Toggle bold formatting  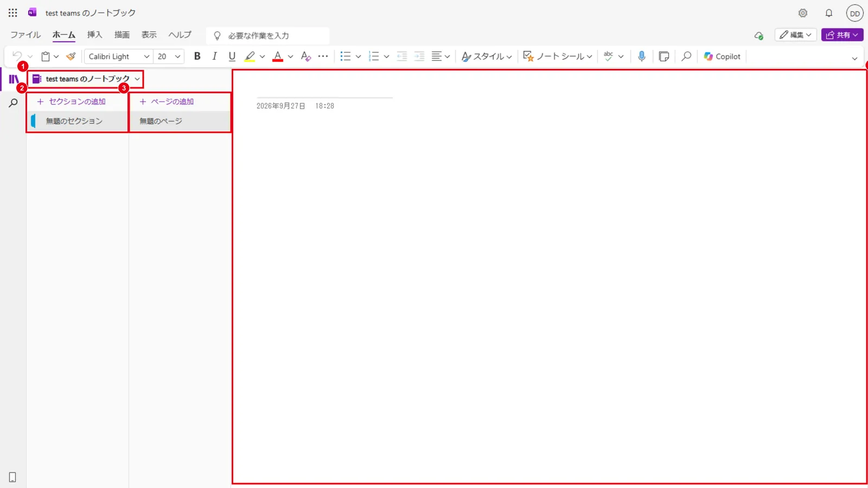point(197,56)
